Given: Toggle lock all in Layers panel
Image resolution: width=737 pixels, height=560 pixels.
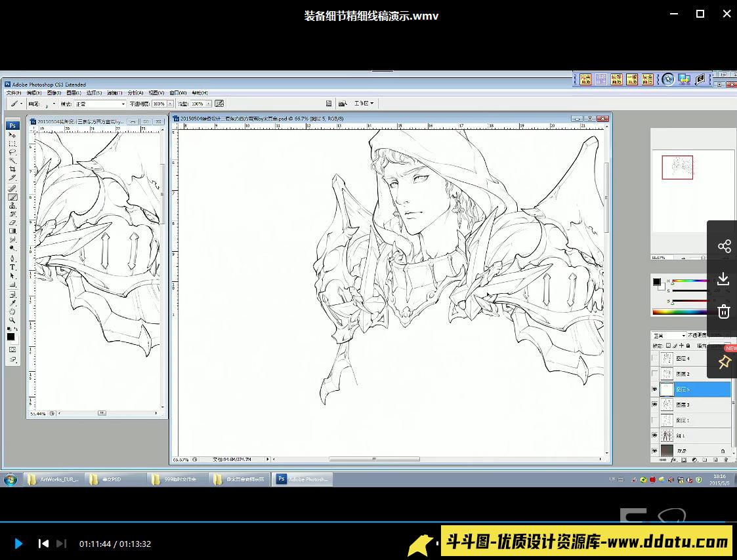Looking at the screenshot, I should click(x=688, y=346).
